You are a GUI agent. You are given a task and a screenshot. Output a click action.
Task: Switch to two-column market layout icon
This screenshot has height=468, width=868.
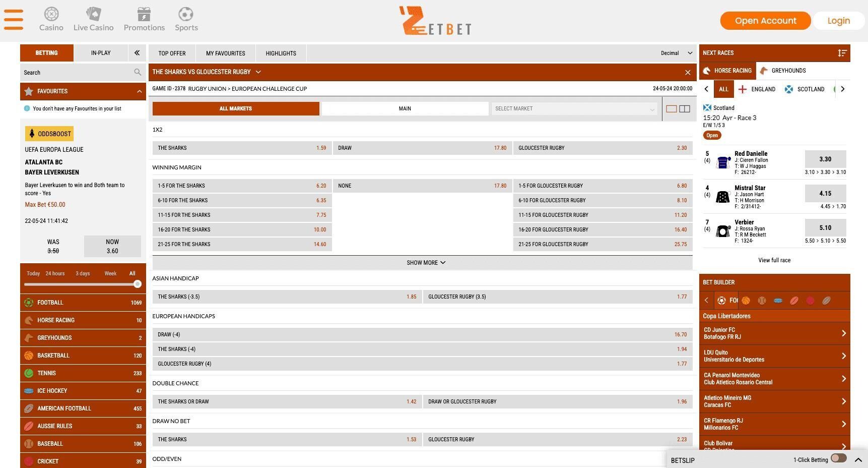(685, 109)
